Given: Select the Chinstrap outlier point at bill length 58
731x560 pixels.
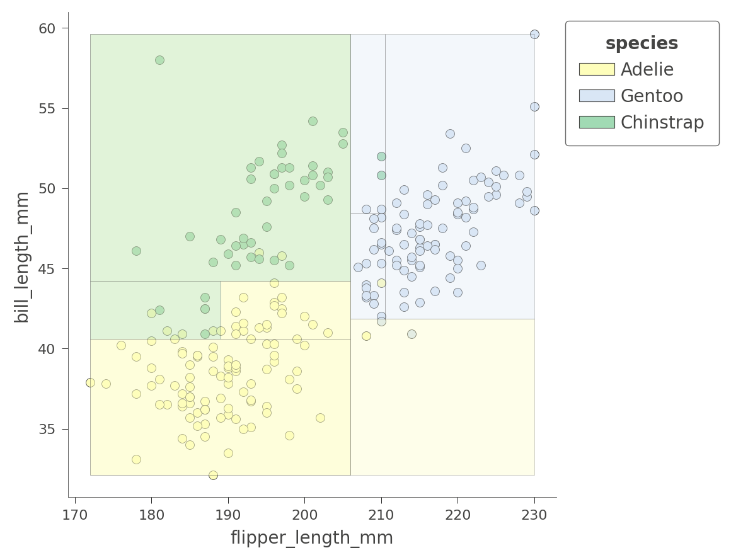Looking at the screenshot, I should [159, 60].
